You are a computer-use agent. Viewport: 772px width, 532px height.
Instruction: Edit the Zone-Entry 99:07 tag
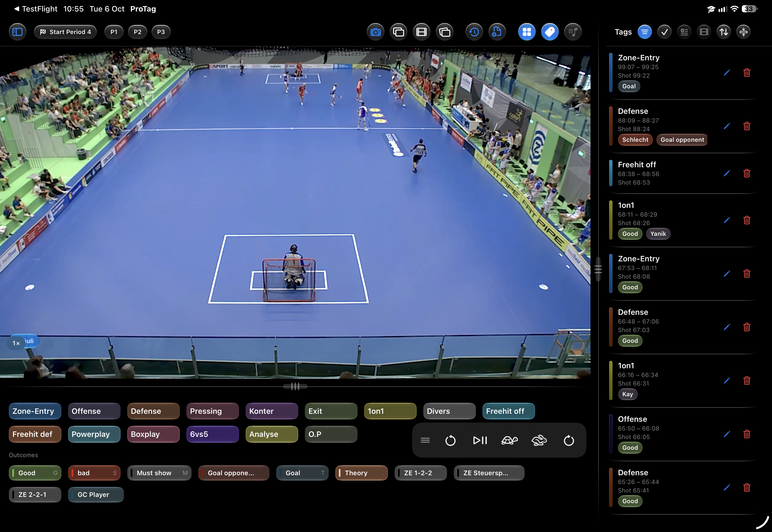(727, 73)
